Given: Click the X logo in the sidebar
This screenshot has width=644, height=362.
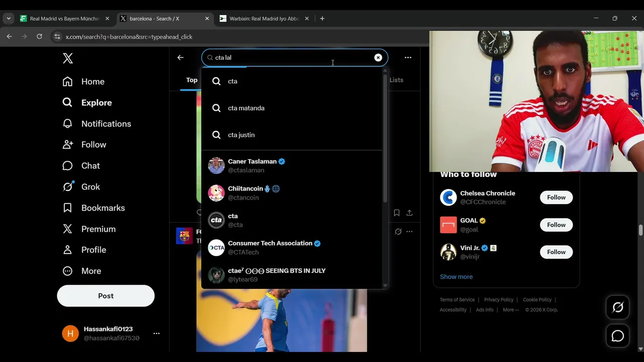Looking at the screenshot, I should (x=68, y=58).
